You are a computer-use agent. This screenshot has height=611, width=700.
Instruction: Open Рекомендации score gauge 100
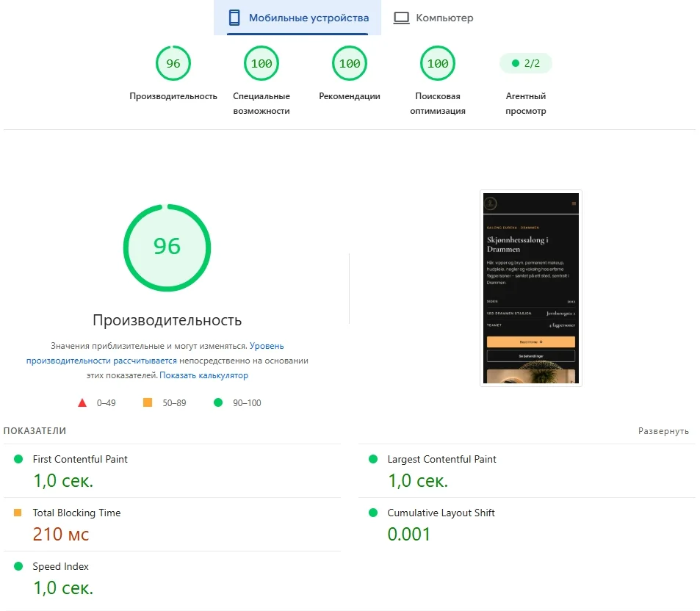(350, 63)
